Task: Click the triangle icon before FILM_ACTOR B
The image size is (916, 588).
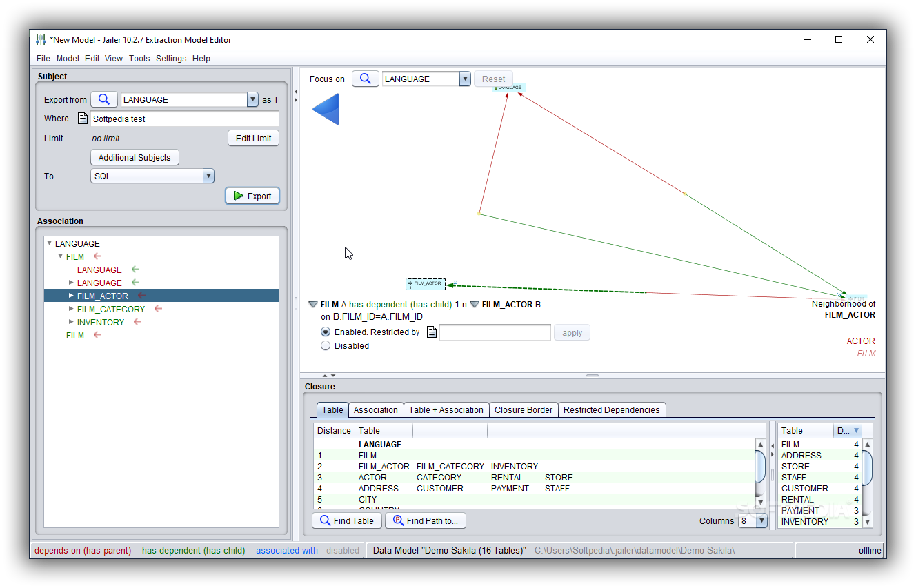Action: click(x=475, y=304)
